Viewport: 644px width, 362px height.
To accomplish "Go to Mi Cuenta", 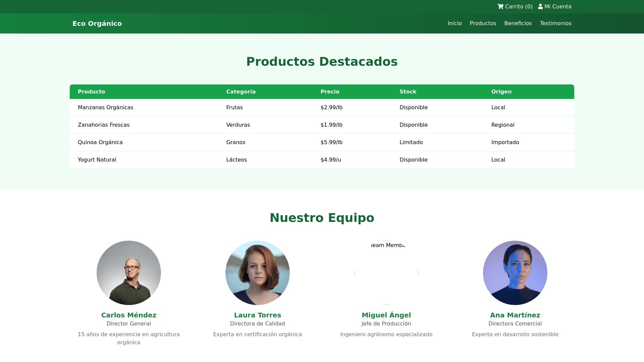I will [558, 7].
